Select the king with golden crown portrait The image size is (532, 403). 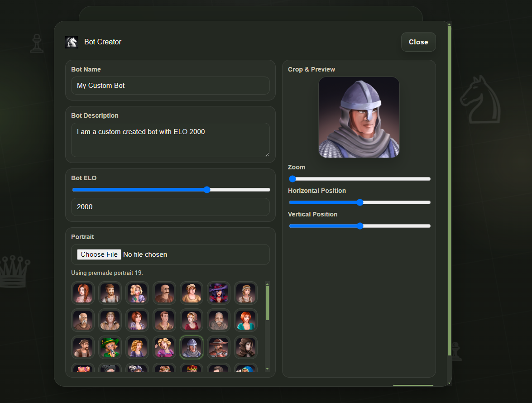pyautogui.click(x=192, y=369)
